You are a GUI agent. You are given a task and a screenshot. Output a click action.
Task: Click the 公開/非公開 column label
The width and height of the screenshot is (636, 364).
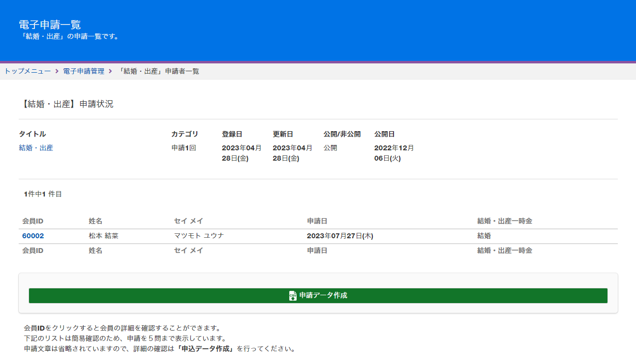click(x=342, y=134)
